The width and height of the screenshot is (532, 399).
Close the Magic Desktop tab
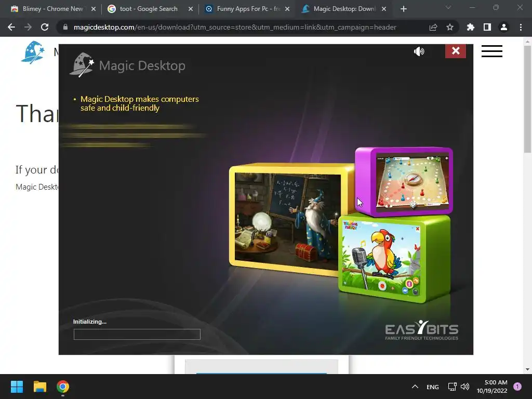tap(384, 9)
